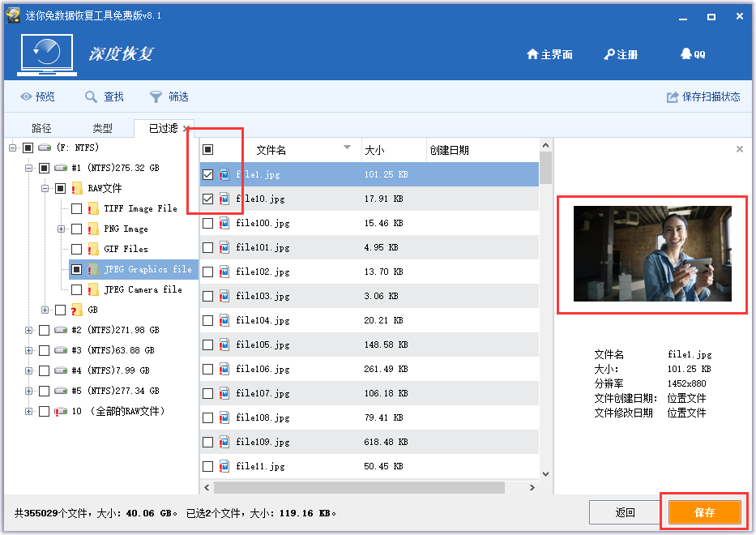Screen dimensions: 756x535
Task: Click the Deep Recovery monitor logo
Action: coord(47,54)
